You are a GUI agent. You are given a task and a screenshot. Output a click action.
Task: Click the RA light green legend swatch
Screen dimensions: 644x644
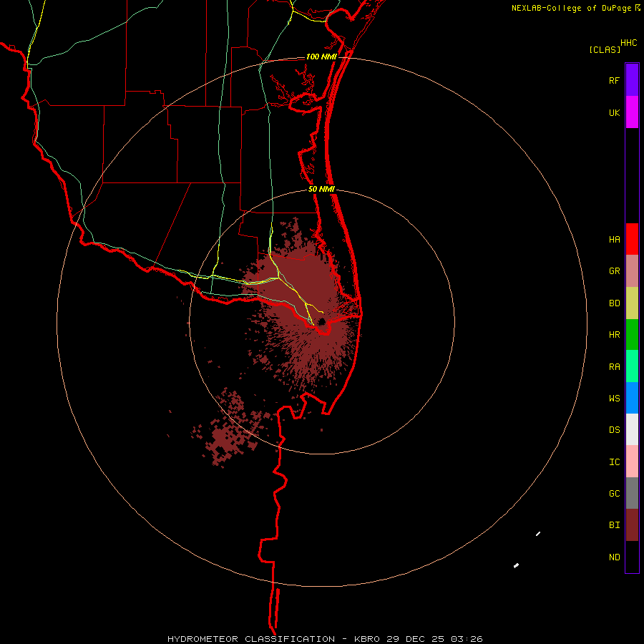pos(632,366)
